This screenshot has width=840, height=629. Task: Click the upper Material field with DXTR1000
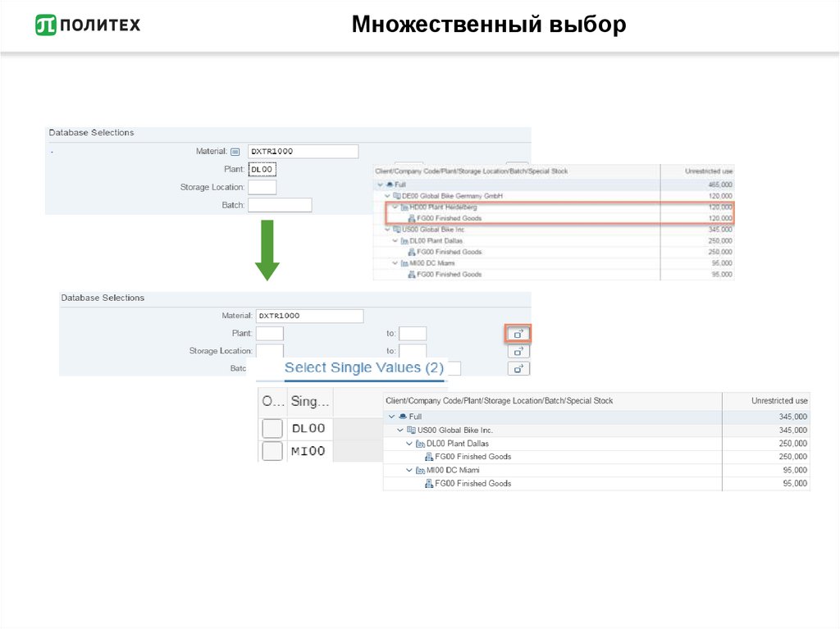303,152
